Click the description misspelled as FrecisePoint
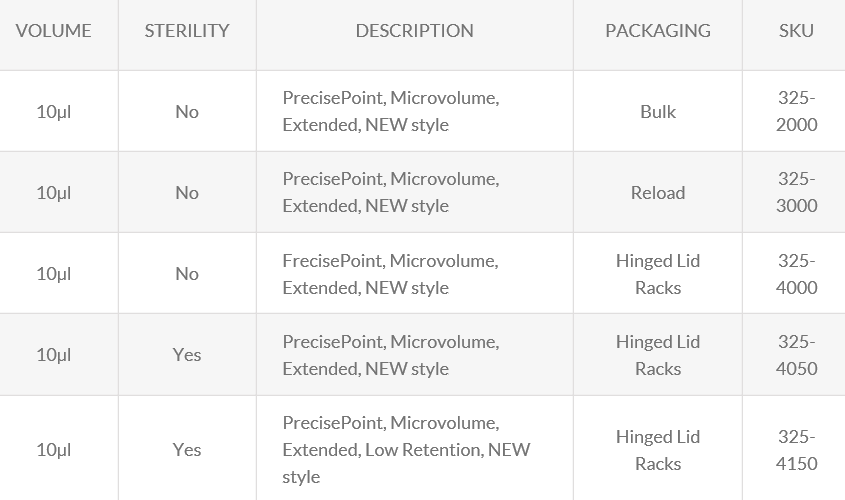Screen dimensions: 845x500 coord(390,274)
